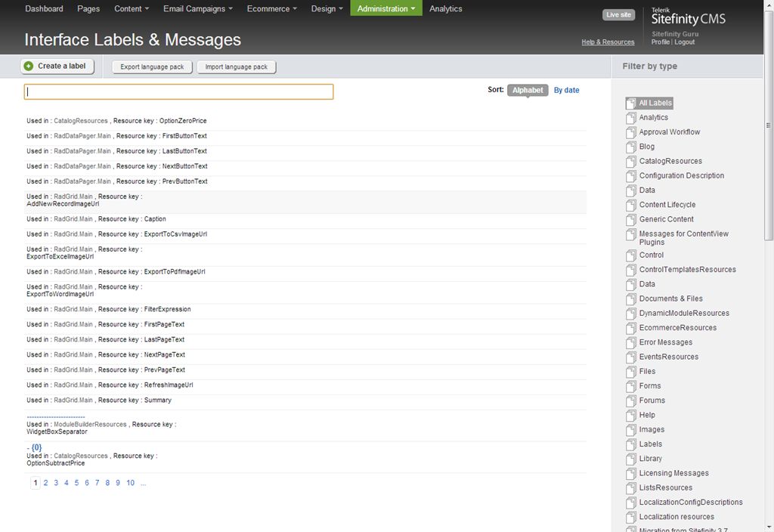Go to the Dashboard menu item

point(44,9)
